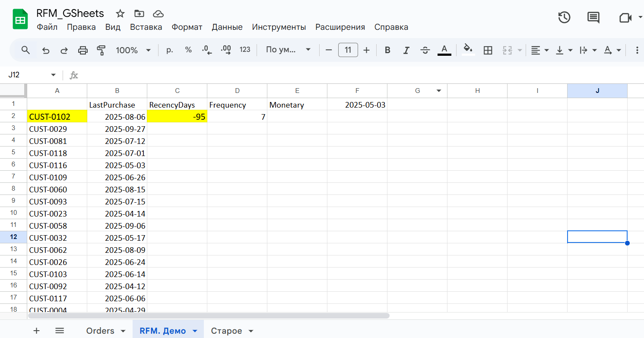Image resolution: width=644 pixels, height=338 pixels.
Task: Toggle strikethrough formatting
Action: click(425, 50)
